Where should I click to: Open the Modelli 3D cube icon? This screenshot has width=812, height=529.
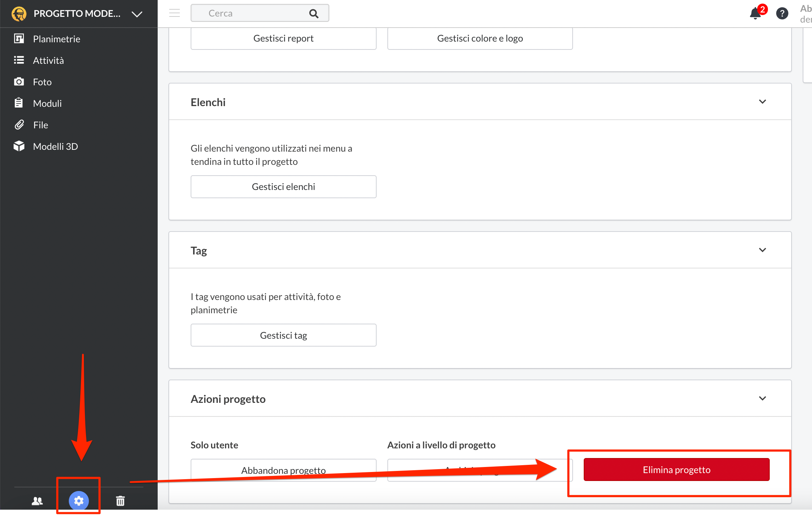coord(19,146)
